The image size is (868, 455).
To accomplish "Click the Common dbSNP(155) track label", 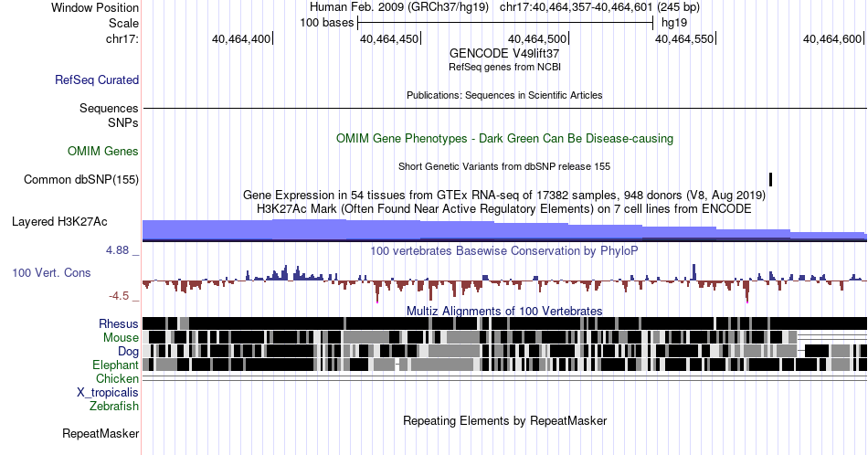I will 80,179.
